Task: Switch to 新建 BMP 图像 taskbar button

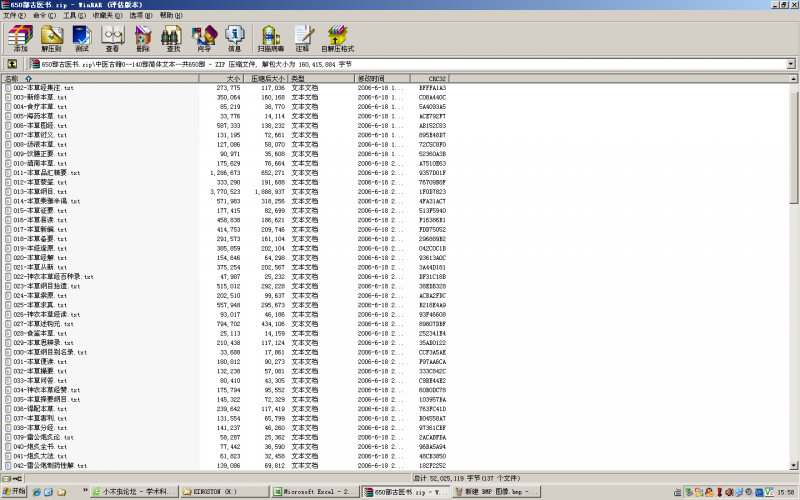Action: 496,492
